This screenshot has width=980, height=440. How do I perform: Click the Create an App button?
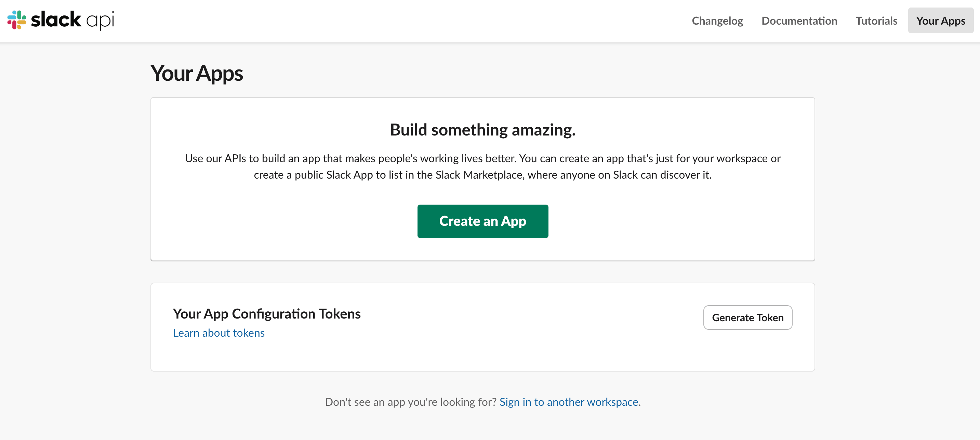pos(482,221)
